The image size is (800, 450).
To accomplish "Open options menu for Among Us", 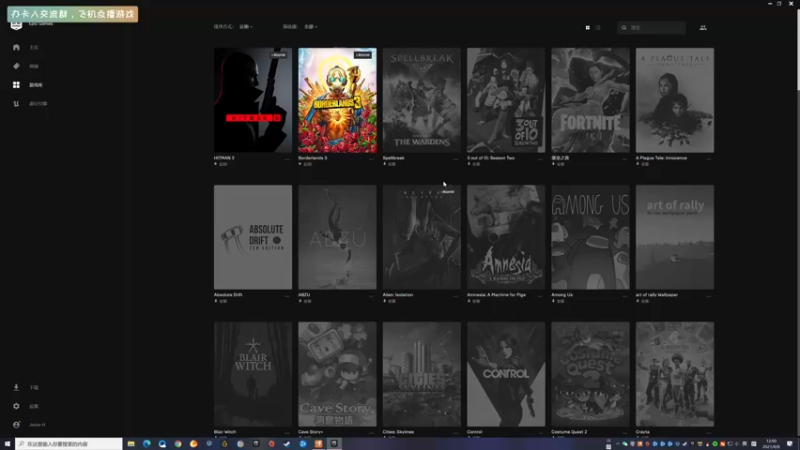I will (624, 295).
